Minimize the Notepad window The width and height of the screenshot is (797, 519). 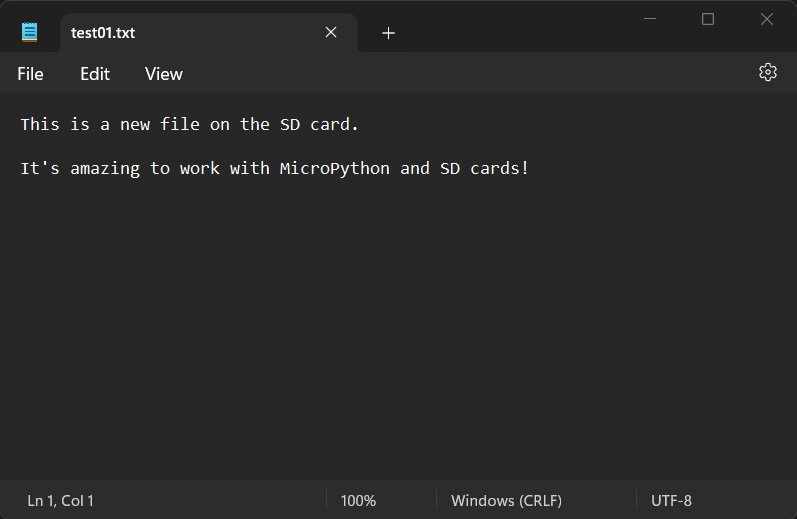pyautogui.click(x=650, y=19)
